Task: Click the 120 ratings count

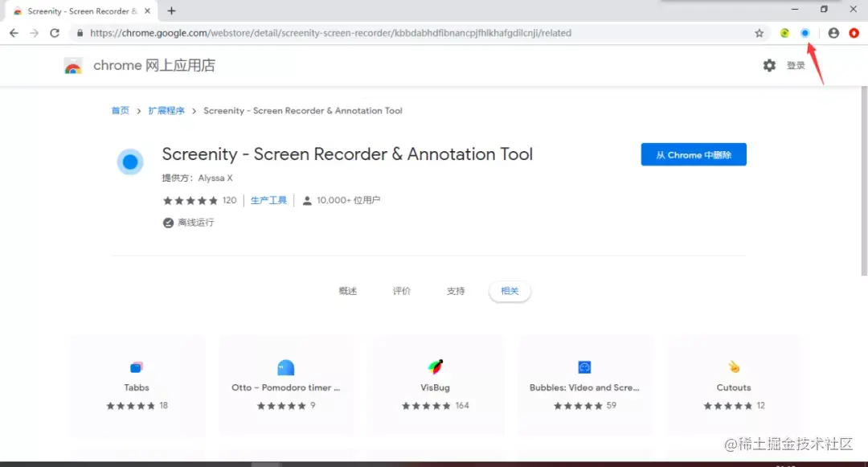Action: (x=229, y=200)
